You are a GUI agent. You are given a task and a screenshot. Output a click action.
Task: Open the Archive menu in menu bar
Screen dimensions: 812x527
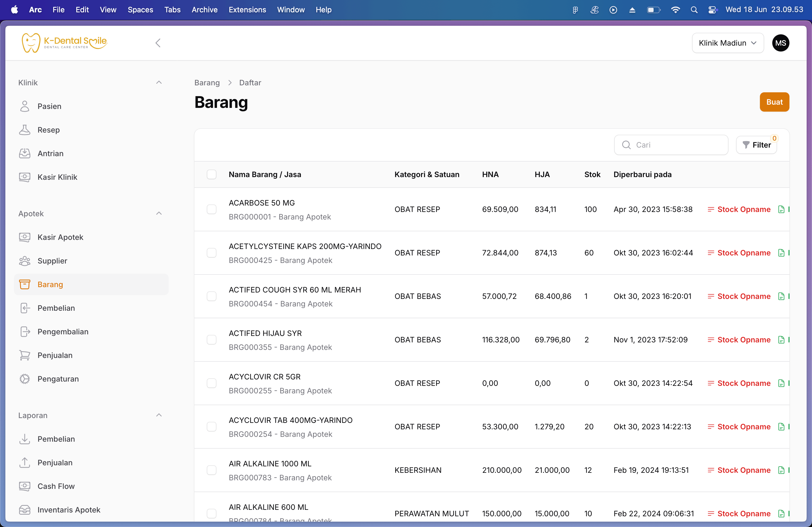coord(204,10)
